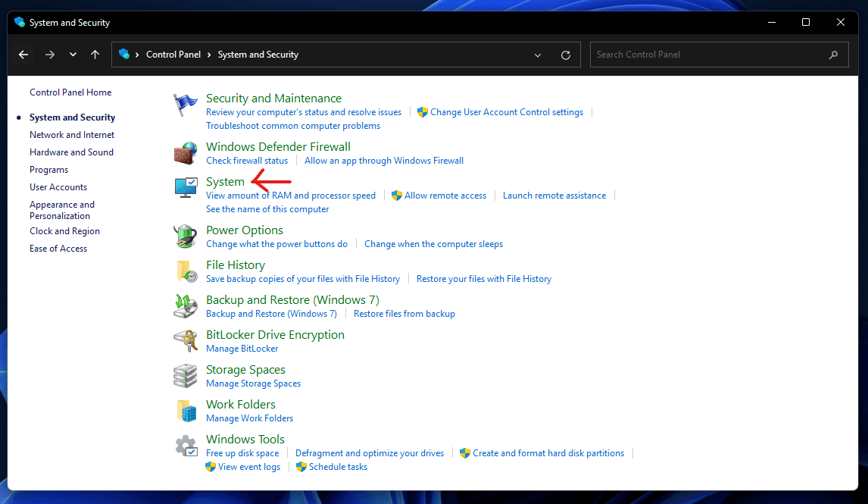The image size is (868, 504).
Task: Click the title bar System and Security icon
Action: (20, 22)
